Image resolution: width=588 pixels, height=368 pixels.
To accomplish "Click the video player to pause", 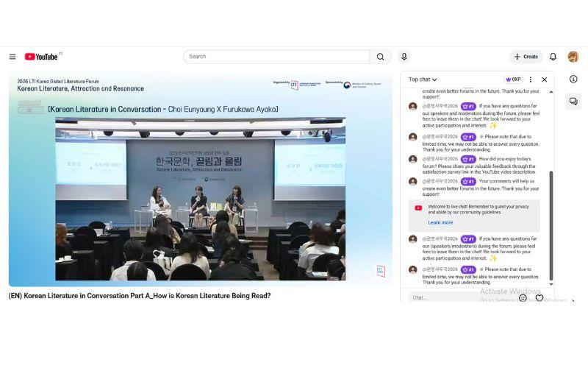I will [200, 180].
